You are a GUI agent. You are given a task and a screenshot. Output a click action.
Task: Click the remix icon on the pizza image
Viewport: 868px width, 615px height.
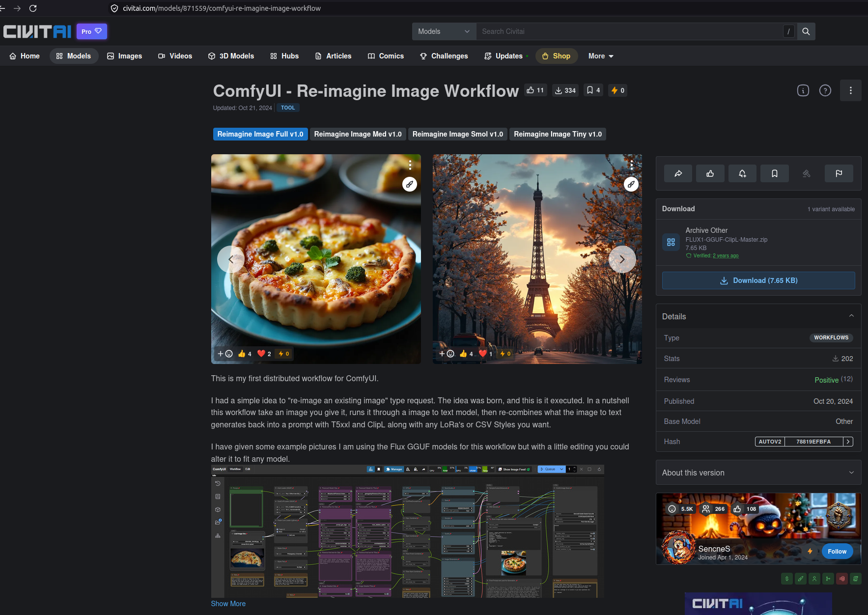click(410, 184)
